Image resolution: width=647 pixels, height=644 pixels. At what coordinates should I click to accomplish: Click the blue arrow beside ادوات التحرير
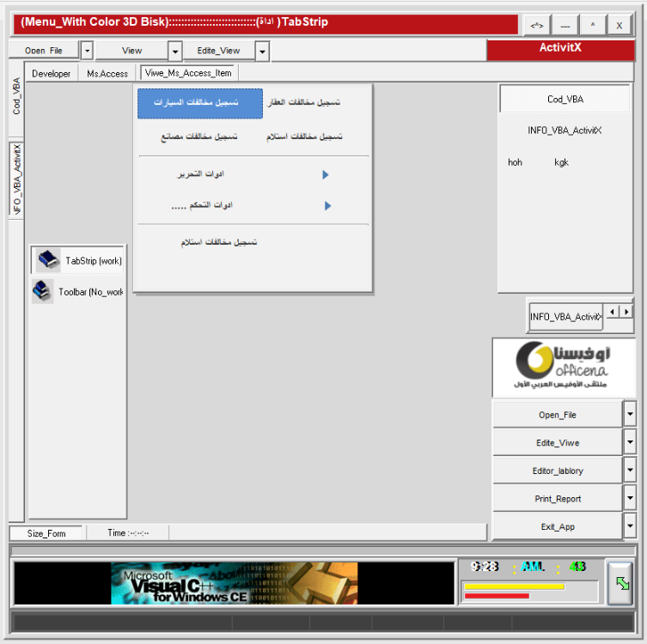[x=326, y=175]
